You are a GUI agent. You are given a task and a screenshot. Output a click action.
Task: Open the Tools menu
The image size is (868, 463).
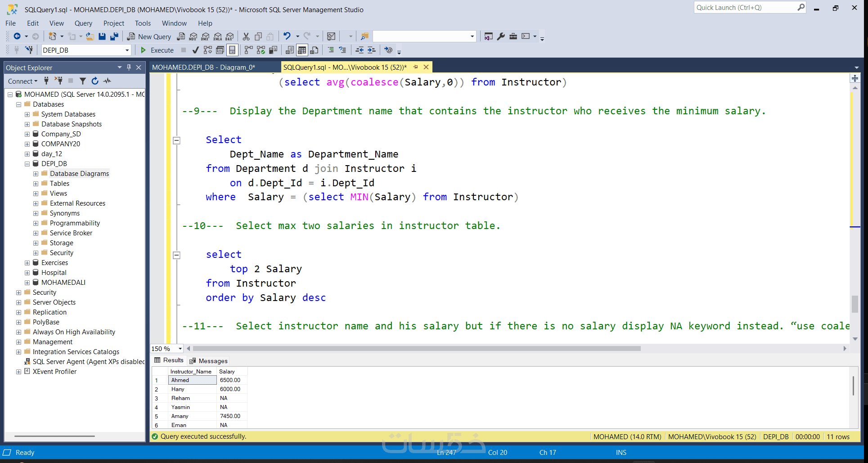[143, 23]
